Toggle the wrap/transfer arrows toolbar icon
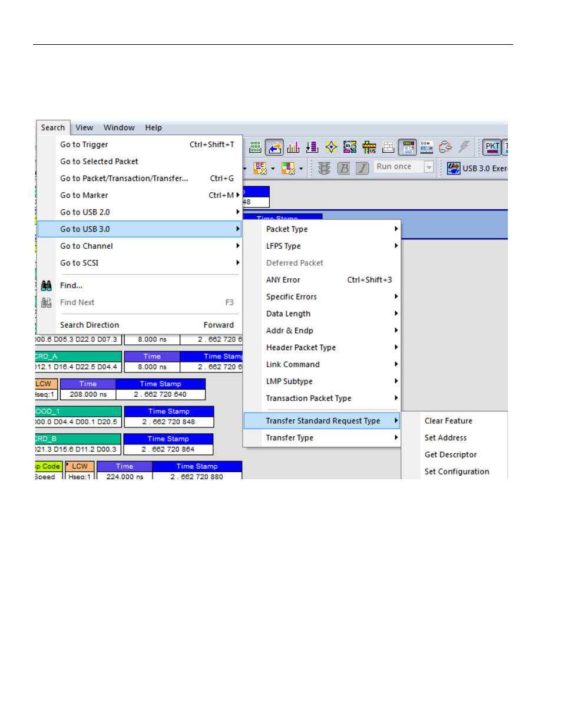The image size is (562, 728). coord(275,147)
